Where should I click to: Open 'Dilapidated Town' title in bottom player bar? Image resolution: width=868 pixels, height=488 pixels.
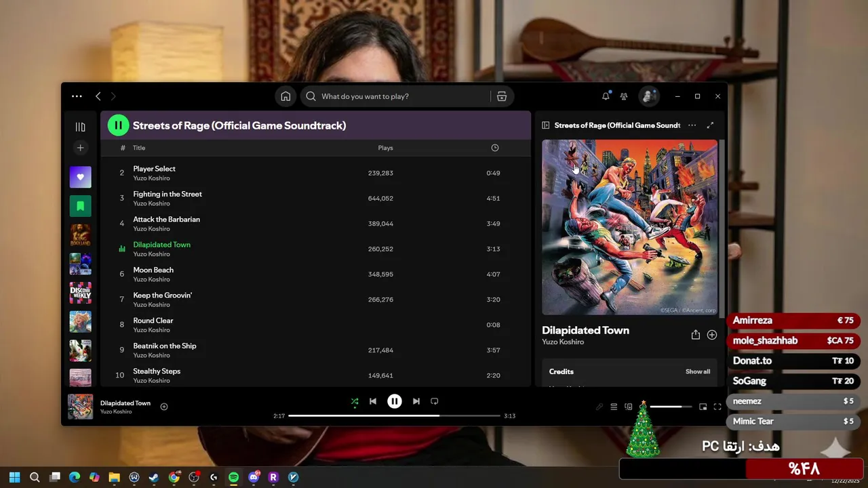point(125,403)
